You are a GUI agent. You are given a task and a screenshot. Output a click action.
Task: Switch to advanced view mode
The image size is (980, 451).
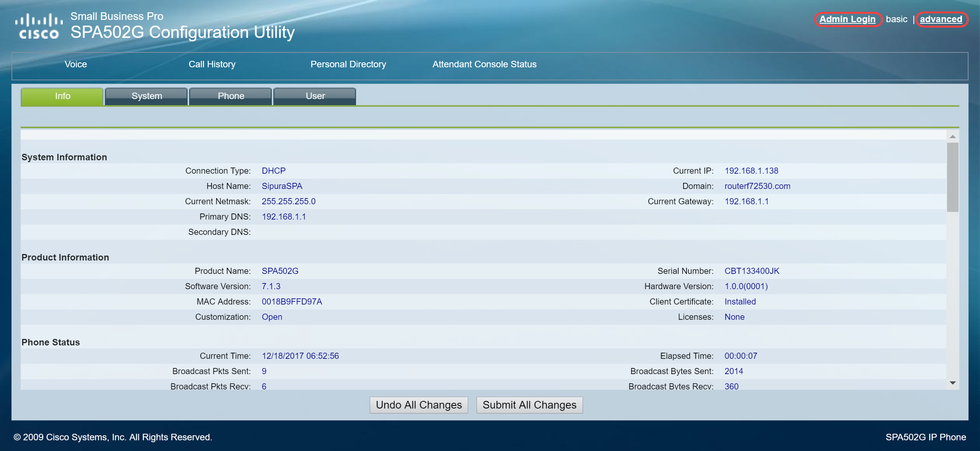click(x=941, y=19)
